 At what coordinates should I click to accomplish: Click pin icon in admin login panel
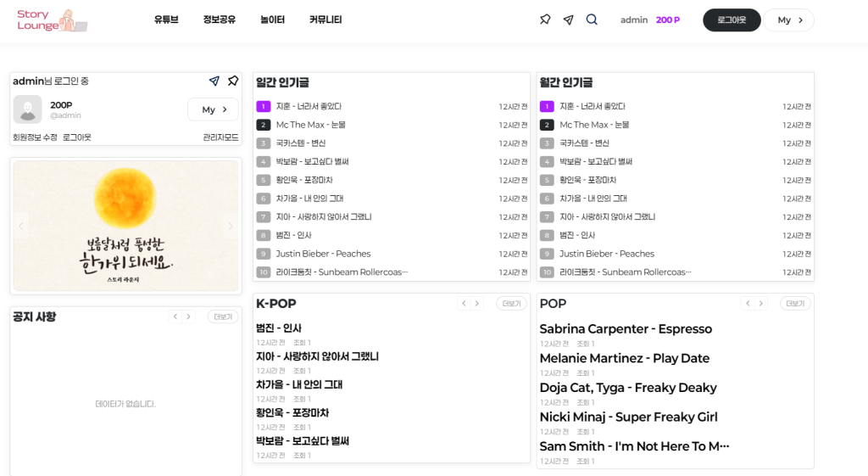tap(233, 81)
